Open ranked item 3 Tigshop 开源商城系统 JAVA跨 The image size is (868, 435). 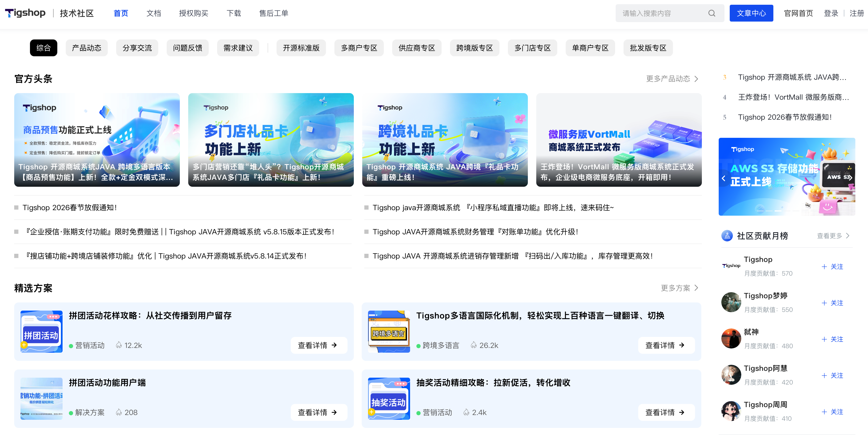(792, 78)
